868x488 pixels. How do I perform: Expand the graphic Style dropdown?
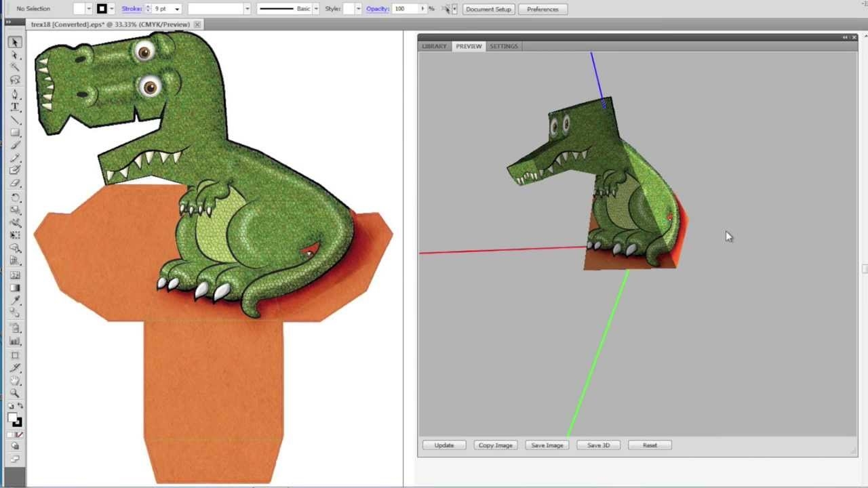coord(358,9)
